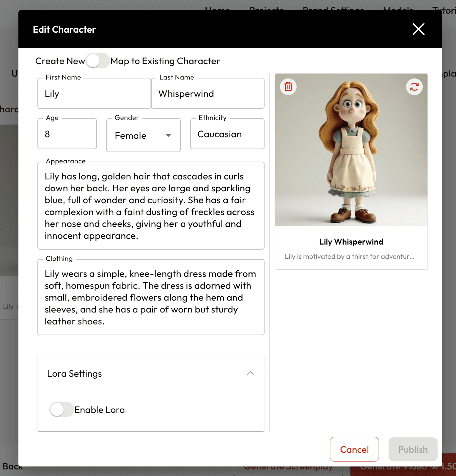Click inside the Appearance text area
The image size is (456, 476).
(151, 206)
